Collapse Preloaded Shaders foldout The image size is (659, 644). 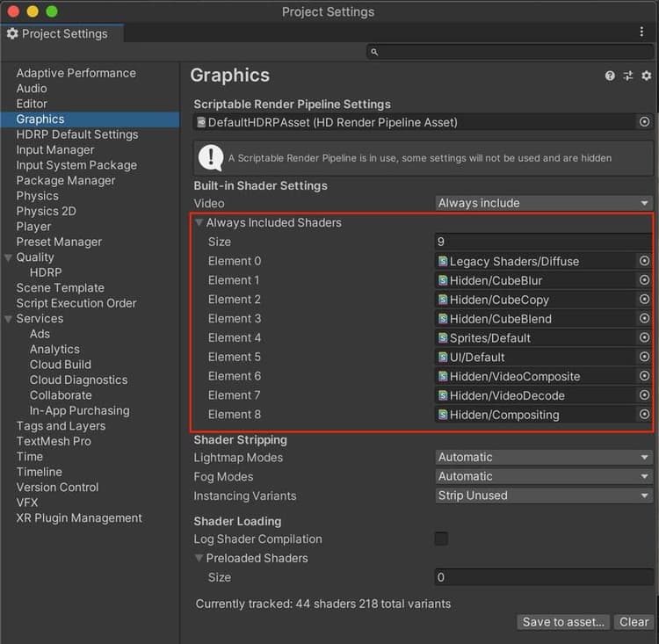[199, 558]
